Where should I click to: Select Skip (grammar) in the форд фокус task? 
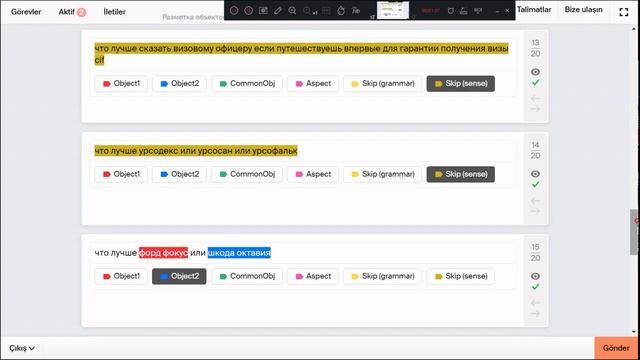click(x=382, y=276)
